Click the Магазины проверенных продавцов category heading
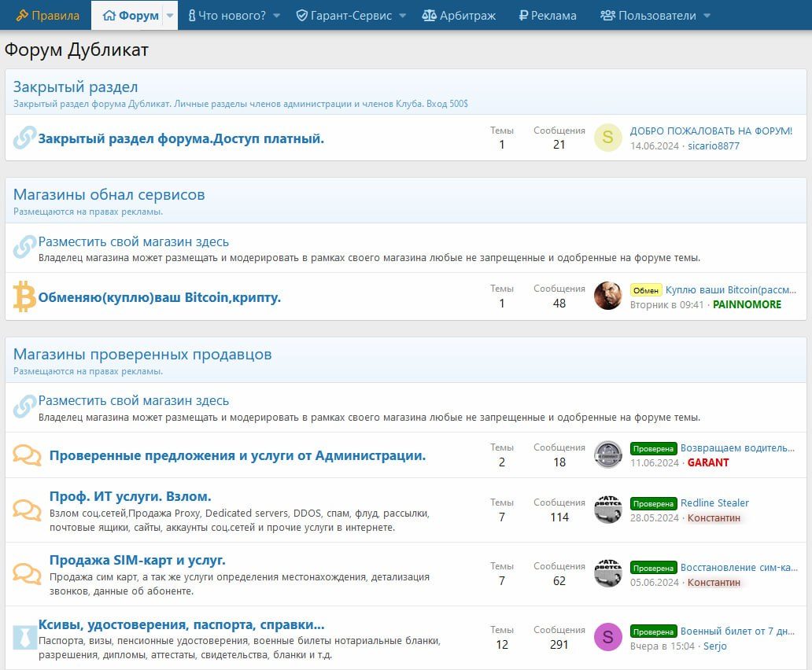This screenshot has width=812, height=670. (142, 354)
